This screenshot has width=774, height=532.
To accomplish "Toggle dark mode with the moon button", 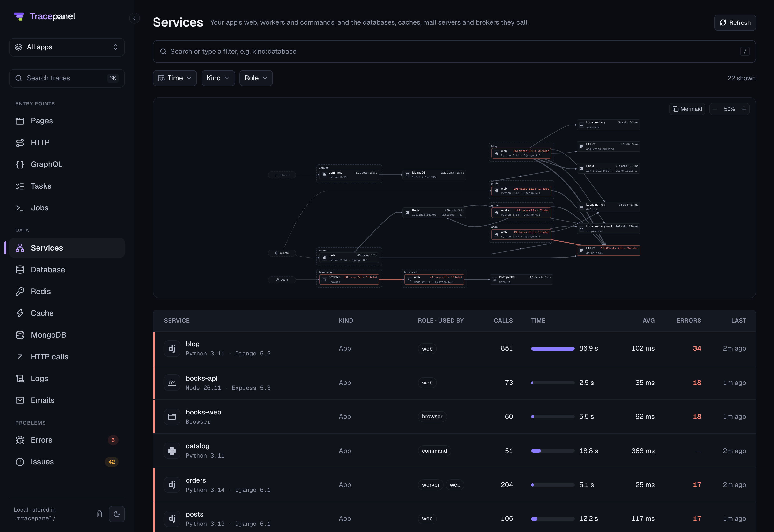I will point(117,514).
